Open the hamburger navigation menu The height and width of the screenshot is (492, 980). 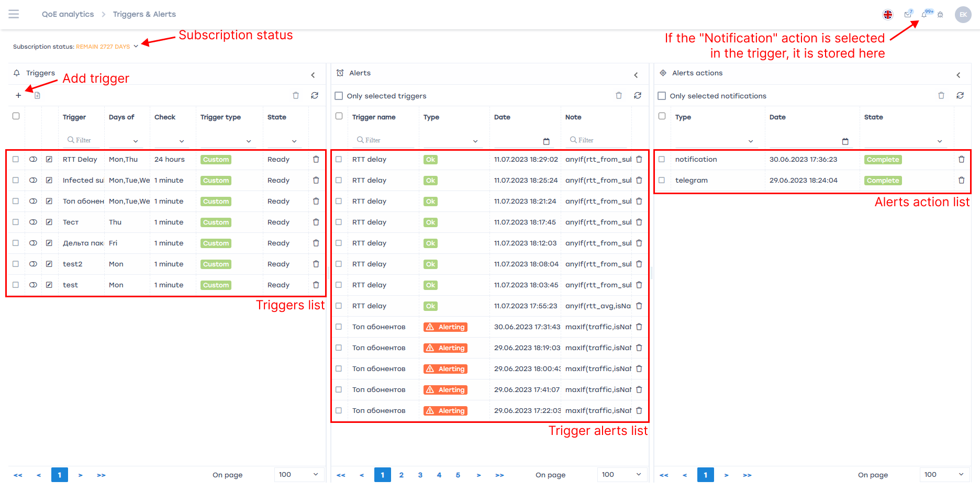click(14, 14)
